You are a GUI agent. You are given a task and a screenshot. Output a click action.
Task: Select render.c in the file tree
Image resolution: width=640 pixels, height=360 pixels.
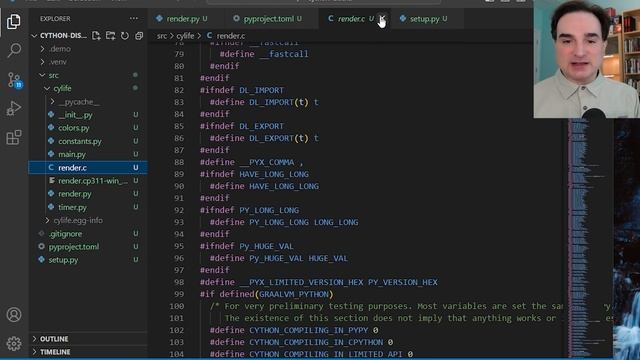[88, 167]
